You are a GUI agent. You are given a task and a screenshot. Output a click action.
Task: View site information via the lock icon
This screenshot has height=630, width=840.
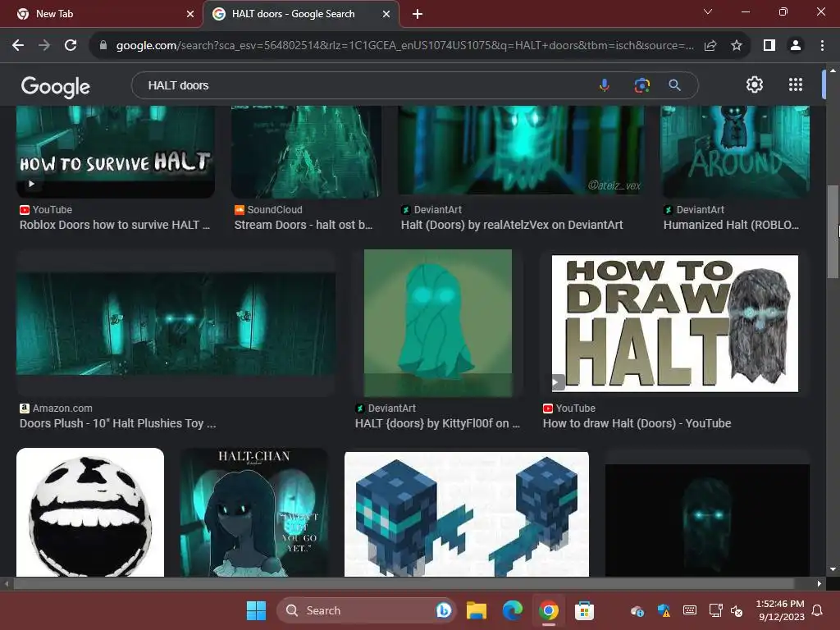[x=103, y=46]
